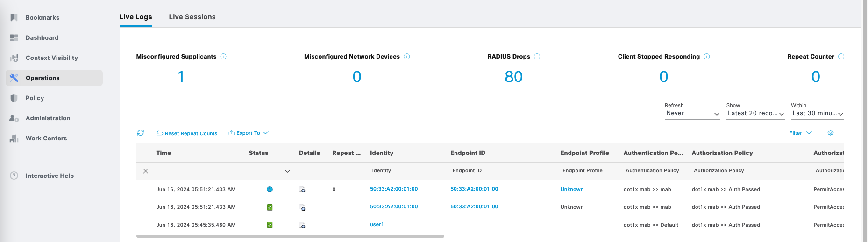Click the Identity filter input field
Image resolution: width=868 pixels, height=242 pixels.
click(x=406, y=171)
